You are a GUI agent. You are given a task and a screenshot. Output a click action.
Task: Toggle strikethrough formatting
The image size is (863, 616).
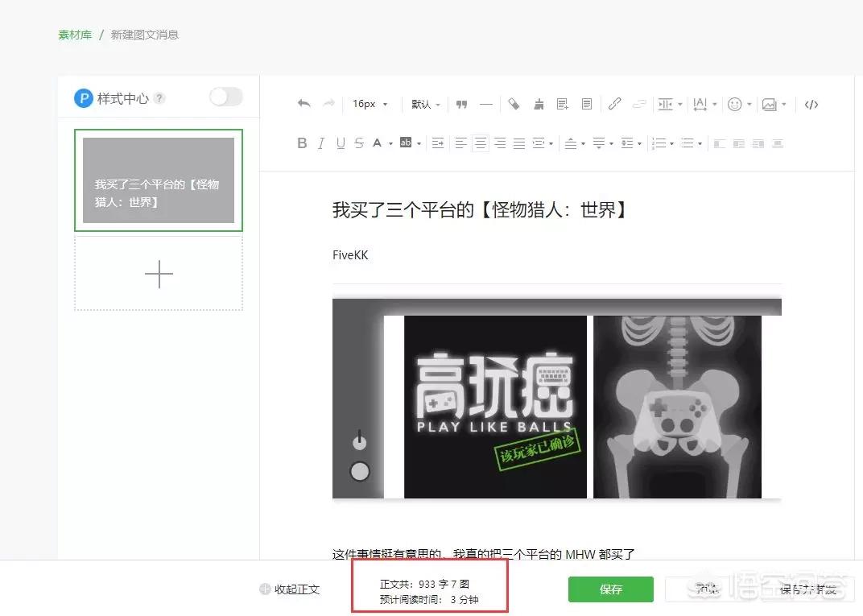359,143
